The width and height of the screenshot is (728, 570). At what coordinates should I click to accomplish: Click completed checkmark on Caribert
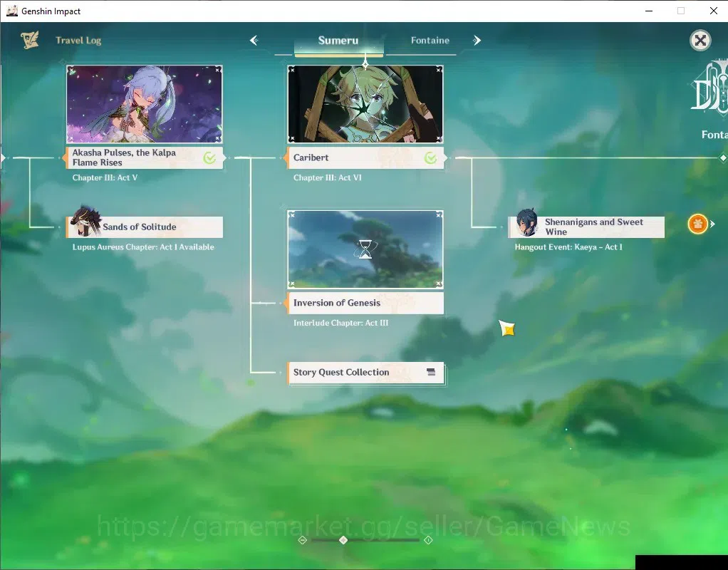pyautogui.click(x=431, y=158)
